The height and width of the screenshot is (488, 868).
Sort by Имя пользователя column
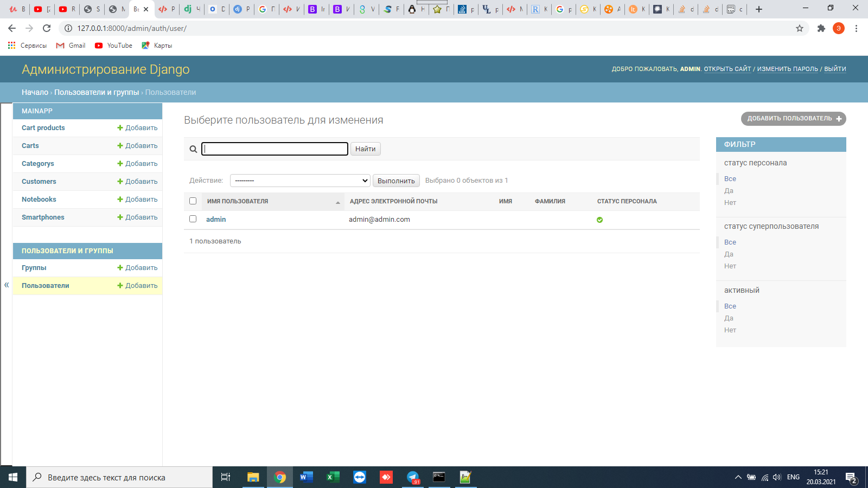(x=238, y=201)
